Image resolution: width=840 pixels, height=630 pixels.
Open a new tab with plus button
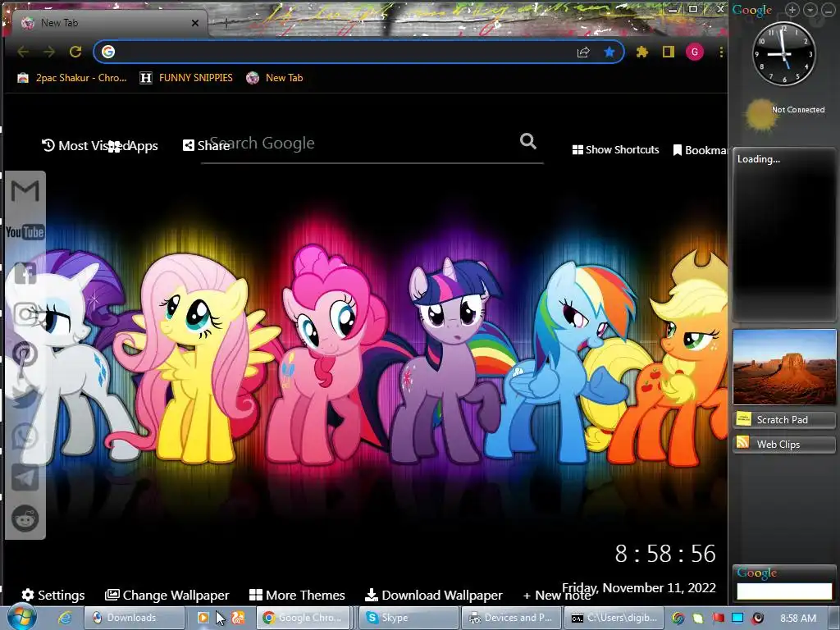226,23
